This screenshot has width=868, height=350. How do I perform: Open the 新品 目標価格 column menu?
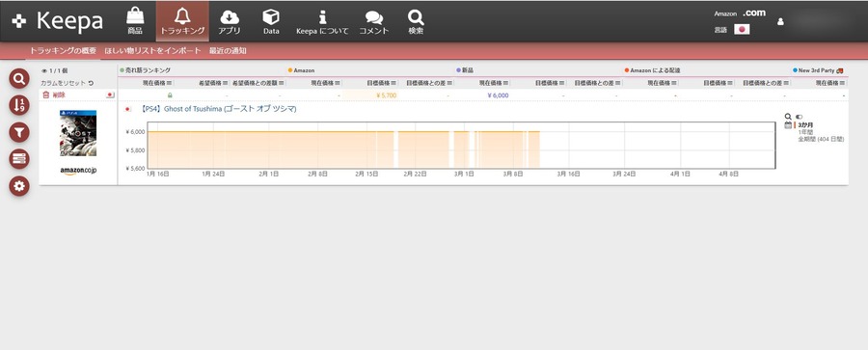click(x=562, y=83)
